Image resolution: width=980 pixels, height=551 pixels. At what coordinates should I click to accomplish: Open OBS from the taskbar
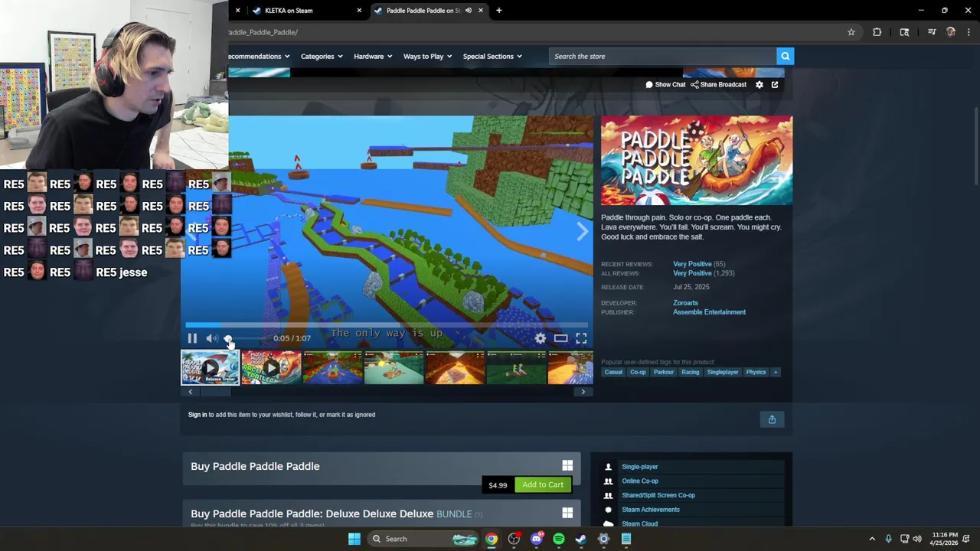pos(514,539)
